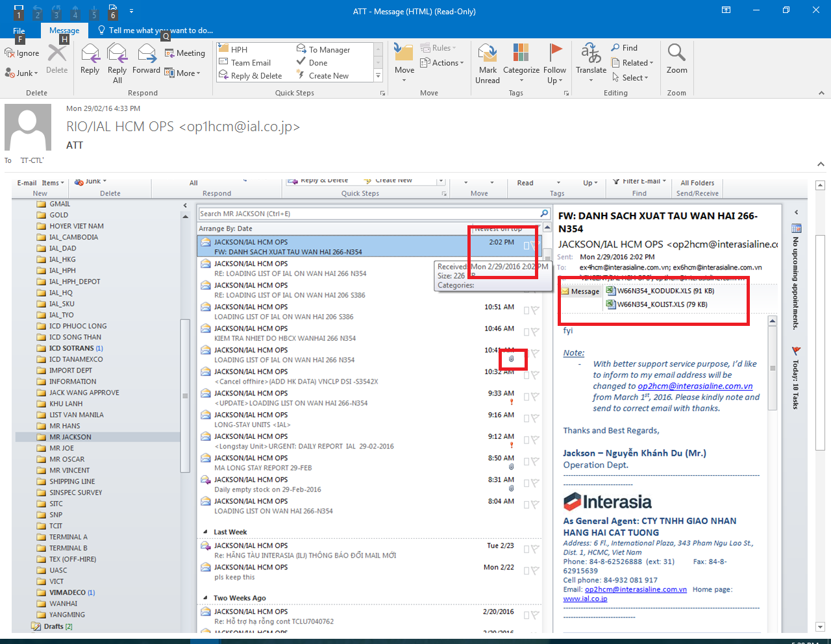Click the Save icon in quick access toolbar
The height and width of the screenshot is (644, 831).
(19, 11)
